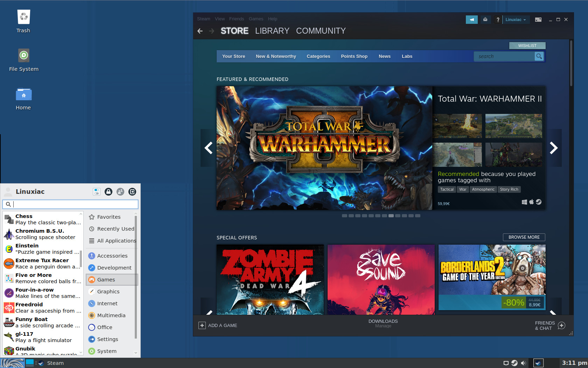Click the Switch Users icon in menu
This screenshot has height=368, width=588.
click(120, 192)
